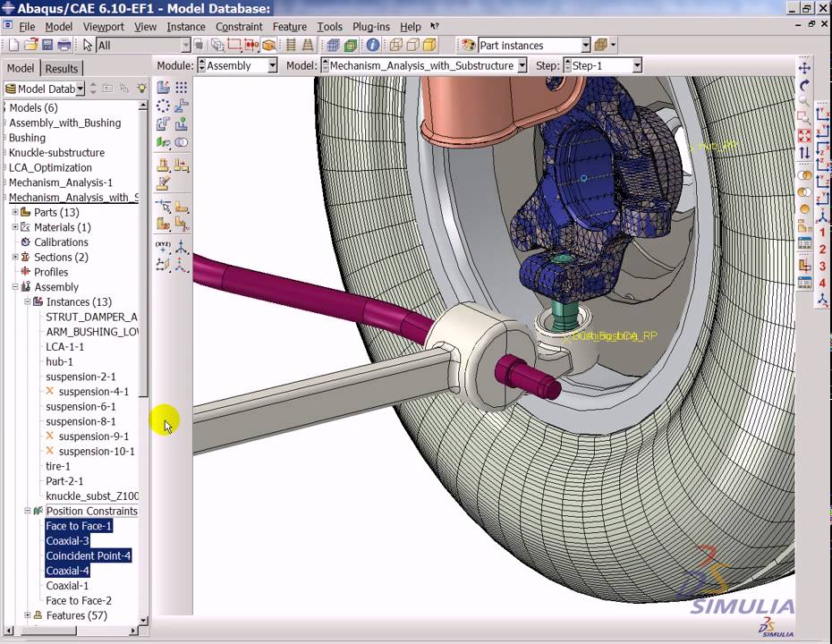Image resolution: width=832 pixels, height=644 pixels.
Task: Click the Cycle Views arrows icon
Action: click(804, 153)
